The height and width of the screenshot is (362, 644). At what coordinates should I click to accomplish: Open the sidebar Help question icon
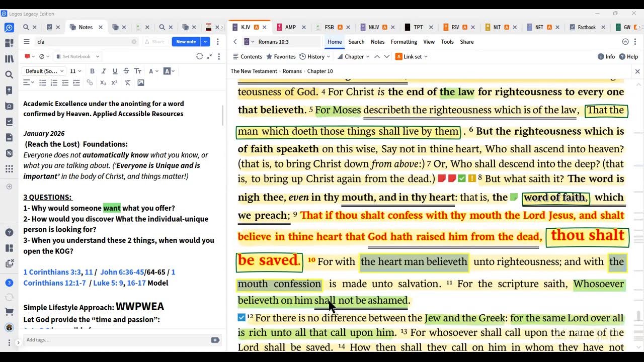tap(9, 232)
